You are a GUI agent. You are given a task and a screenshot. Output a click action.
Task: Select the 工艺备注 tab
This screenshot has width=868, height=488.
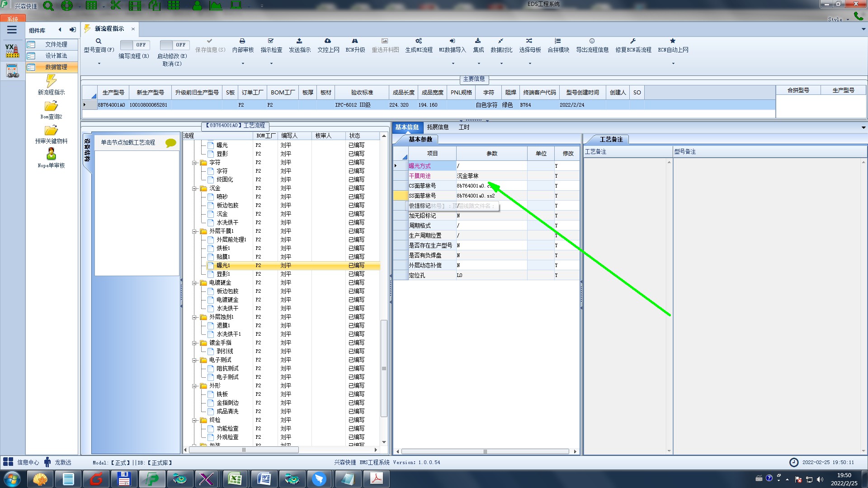[x=611, y=139]
